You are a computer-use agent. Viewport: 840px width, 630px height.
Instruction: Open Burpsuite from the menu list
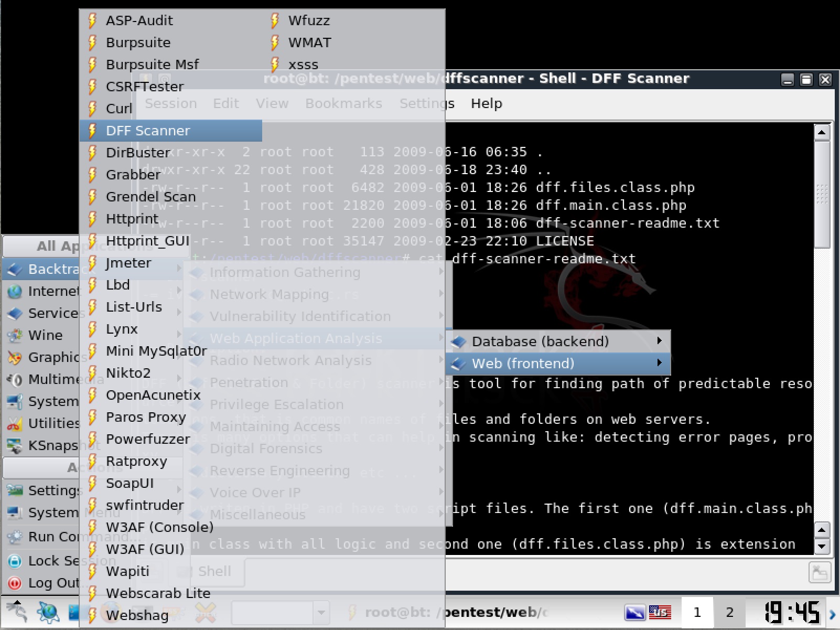coord(170,42)
